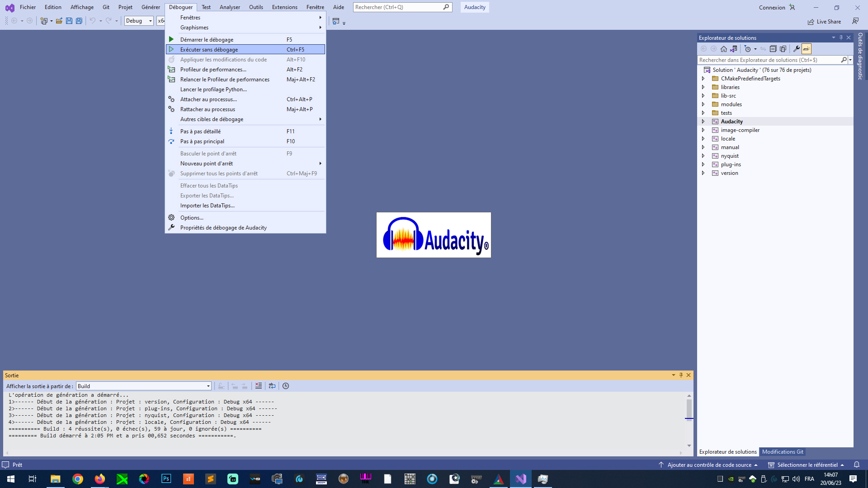Toggle 'Preview Selected Items' in Solution Explorer toolbar
This screenshot has height=488, width=868.
click(807, 49)
